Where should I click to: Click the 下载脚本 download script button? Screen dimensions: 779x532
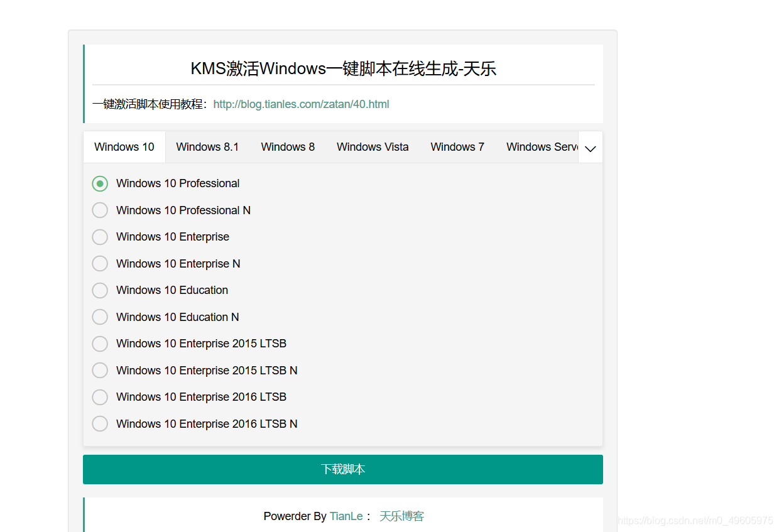point(343,469)
